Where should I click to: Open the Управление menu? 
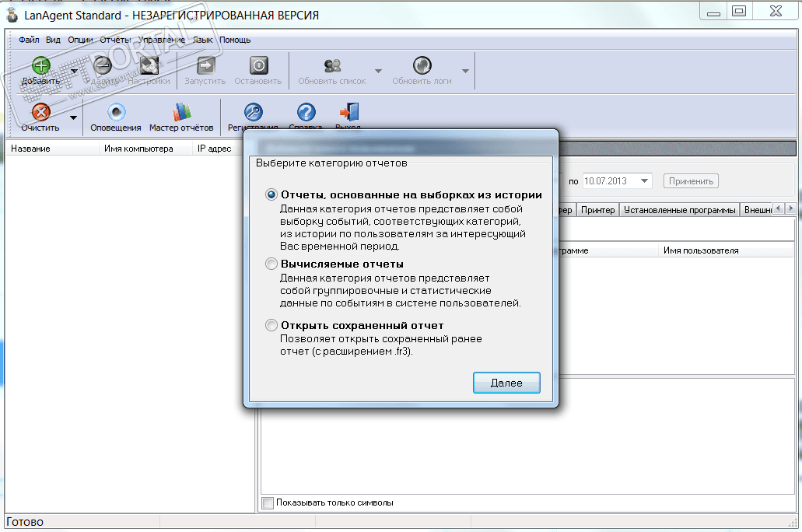point(162,40)
